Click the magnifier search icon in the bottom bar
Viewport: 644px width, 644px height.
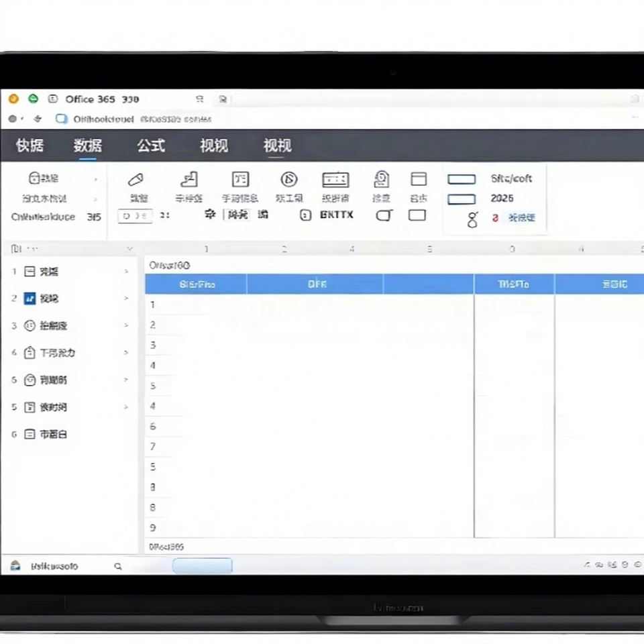coord(118,566)
